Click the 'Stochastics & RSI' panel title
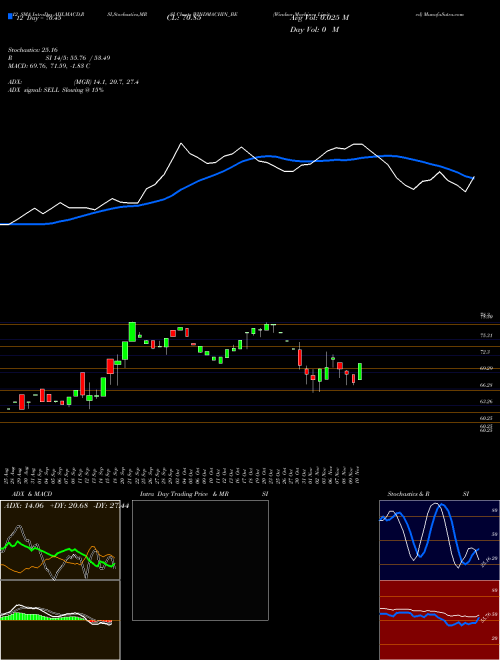Viewport: 500px width, 660px height. pyautogui.click(x=428, y=494)
